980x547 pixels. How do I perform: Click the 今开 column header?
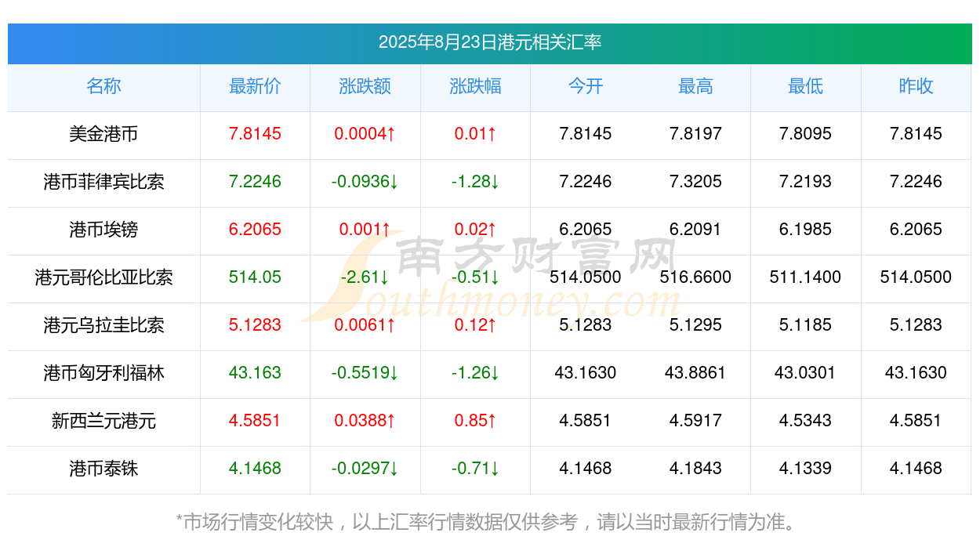tap(586, 86)
